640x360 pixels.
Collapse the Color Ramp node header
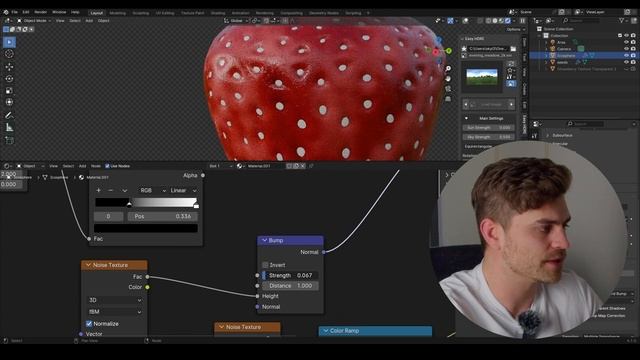[x=326, y=331]
